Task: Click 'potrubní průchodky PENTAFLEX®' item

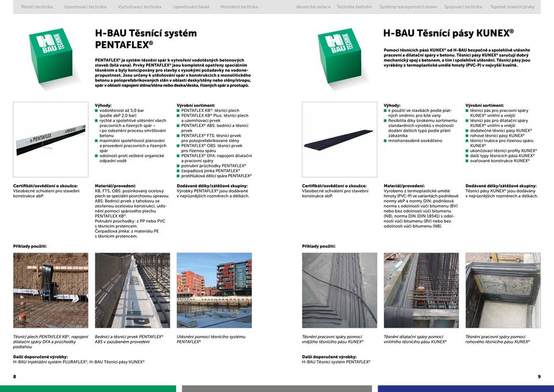Action: (x=214, y=166)
